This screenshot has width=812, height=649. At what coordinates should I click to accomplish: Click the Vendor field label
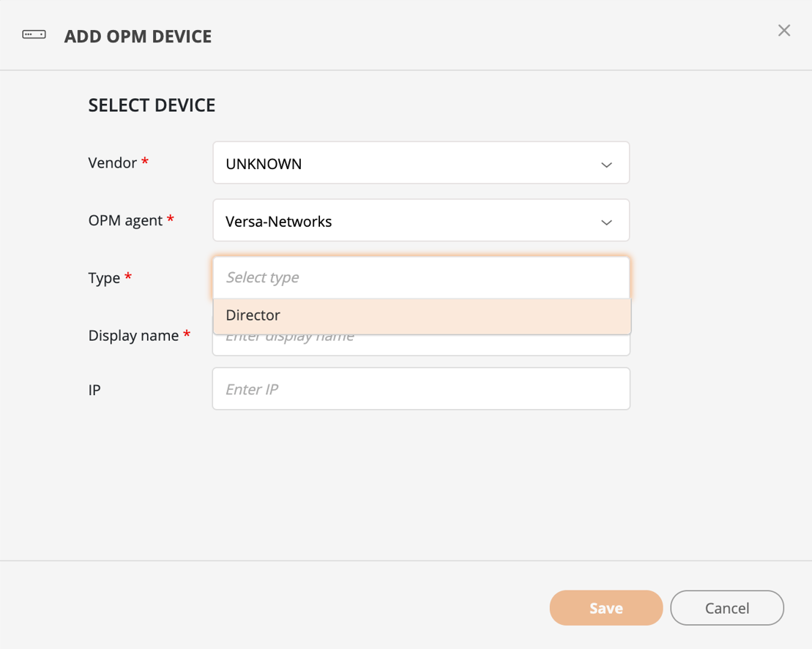click(x=112, y=162)
